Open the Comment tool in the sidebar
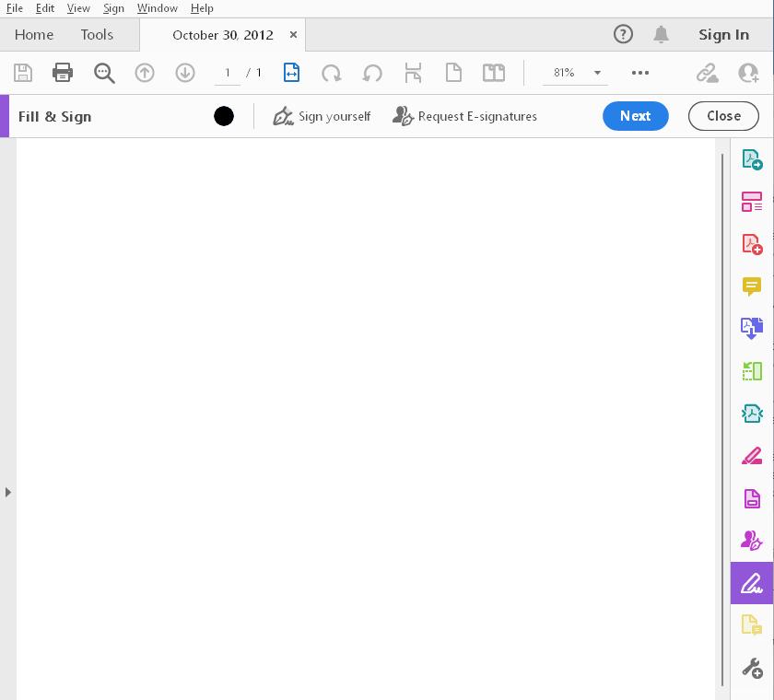 pyautogui.click(x=751, y=286)
